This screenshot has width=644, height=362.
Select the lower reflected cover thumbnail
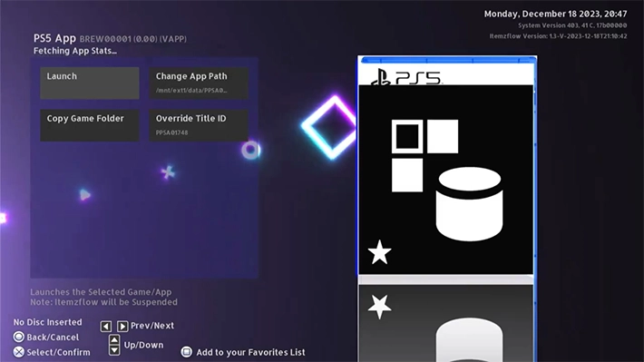[446, 323]
